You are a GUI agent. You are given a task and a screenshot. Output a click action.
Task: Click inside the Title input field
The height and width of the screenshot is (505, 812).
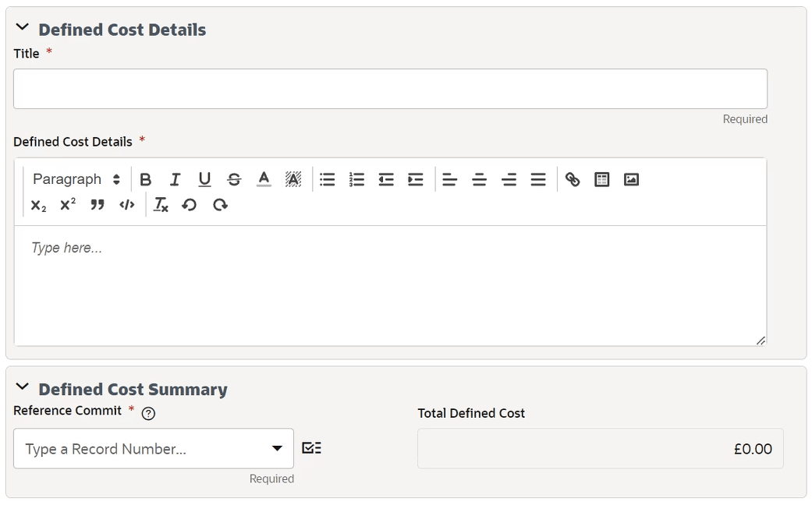390,88
